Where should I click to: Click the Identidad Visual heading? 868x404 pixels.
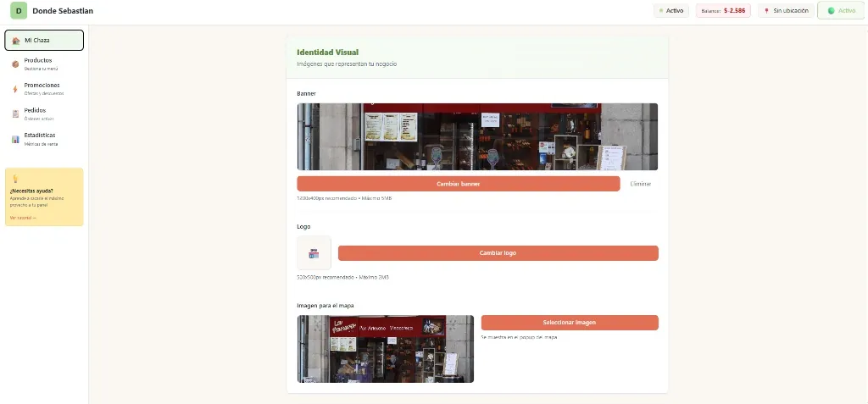(328, 52)
